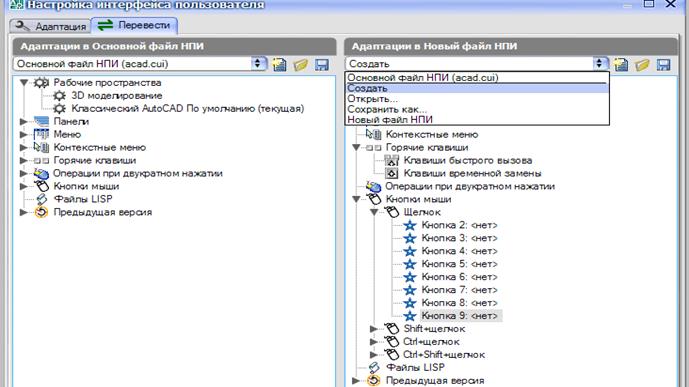Screen dimensions: 689x387
Task: Collapse the Щелчок node
Action: [374, 212]
